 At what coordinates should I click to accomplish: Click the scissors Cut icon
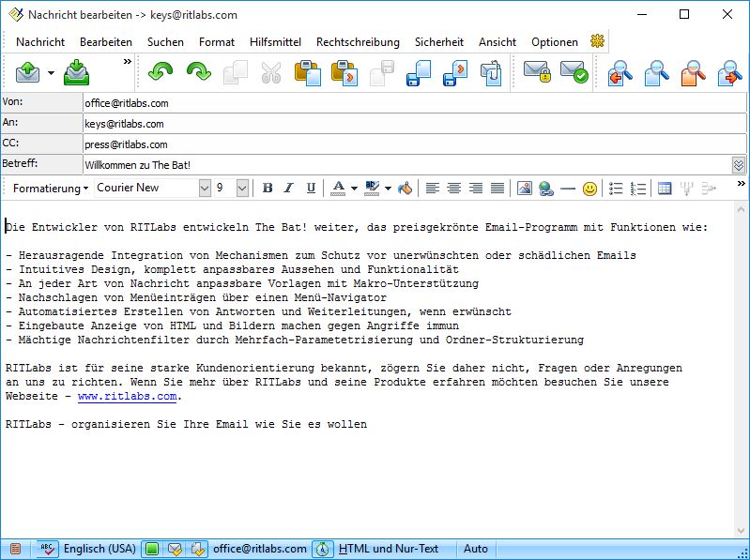click(x=271, y=72)
